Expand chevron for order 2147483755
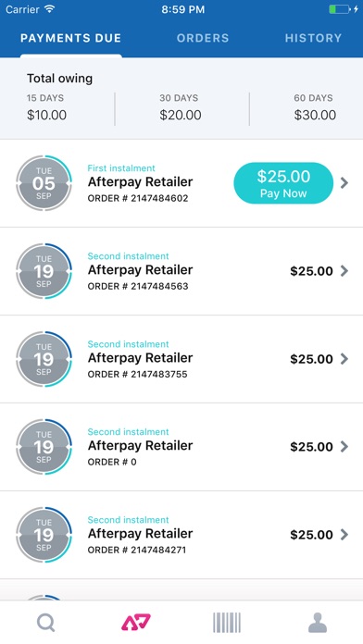This screenshot has width=363, height=644. tap(344, 359)
